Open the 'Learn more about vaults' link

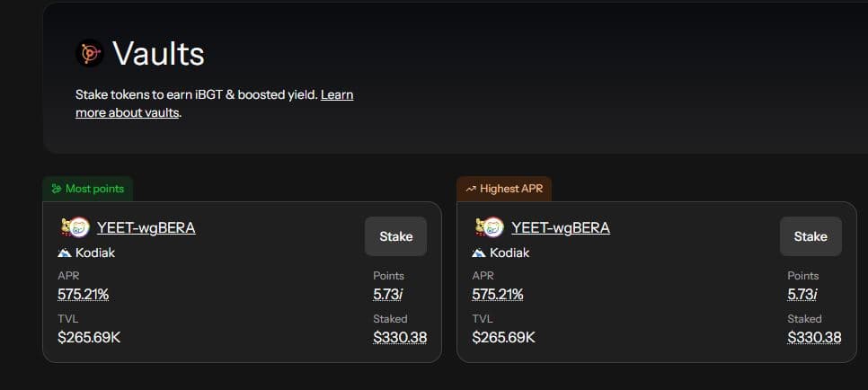tap(214, 103)
